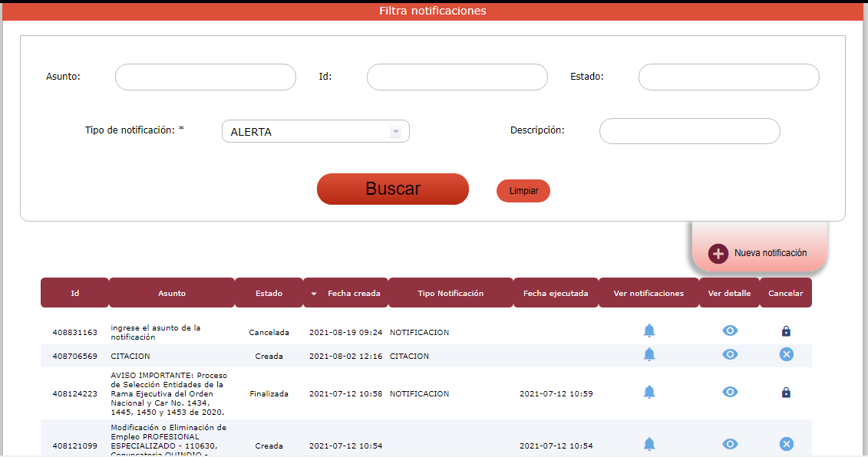The image size is (868, 457).
Task: Click the Asunto column header
Action: pos(172,293)
